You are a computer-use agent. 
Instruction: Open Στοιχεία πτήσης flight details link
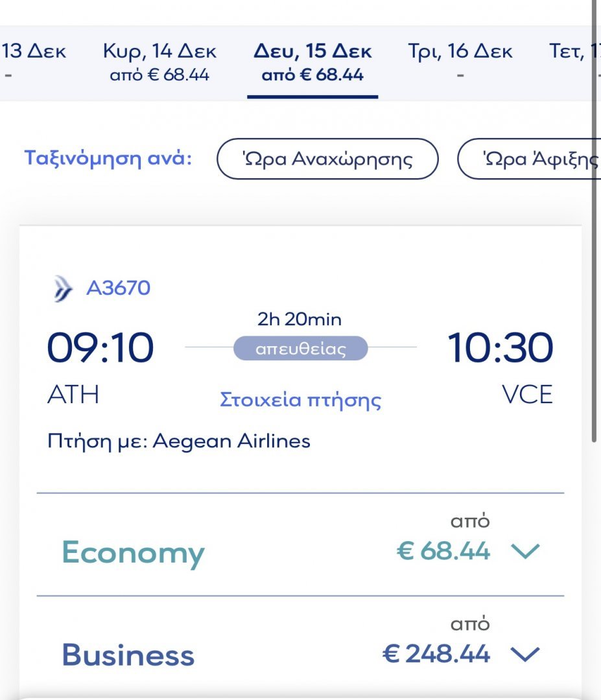click(x=301, y=399)
